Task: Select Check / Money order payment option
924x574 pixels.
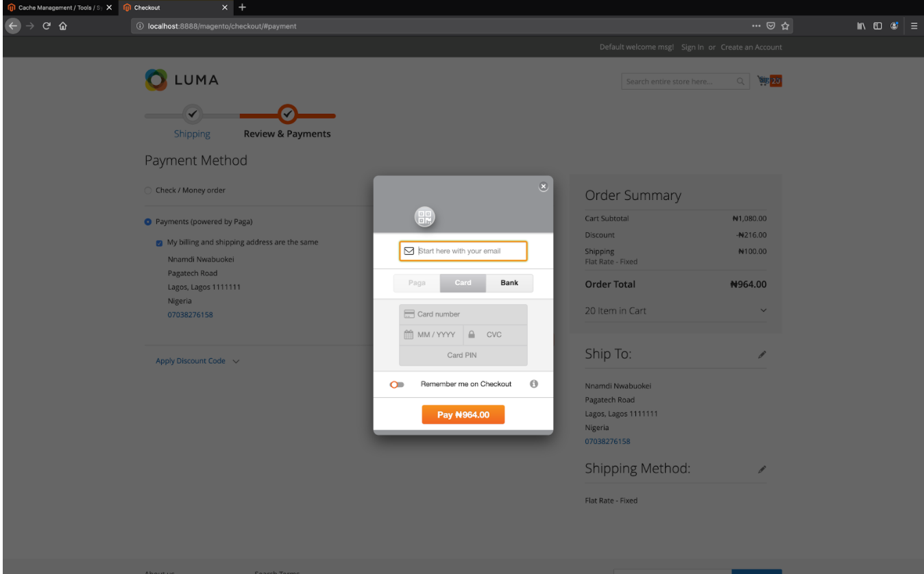Action: tap(147, 190)
